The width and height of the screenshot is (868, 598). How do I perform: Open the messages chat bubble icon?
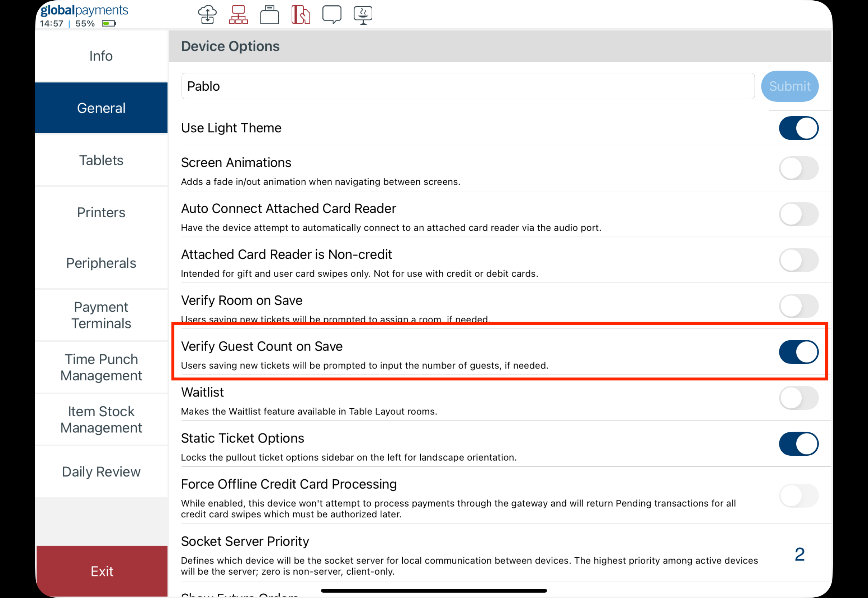[332, 14]
